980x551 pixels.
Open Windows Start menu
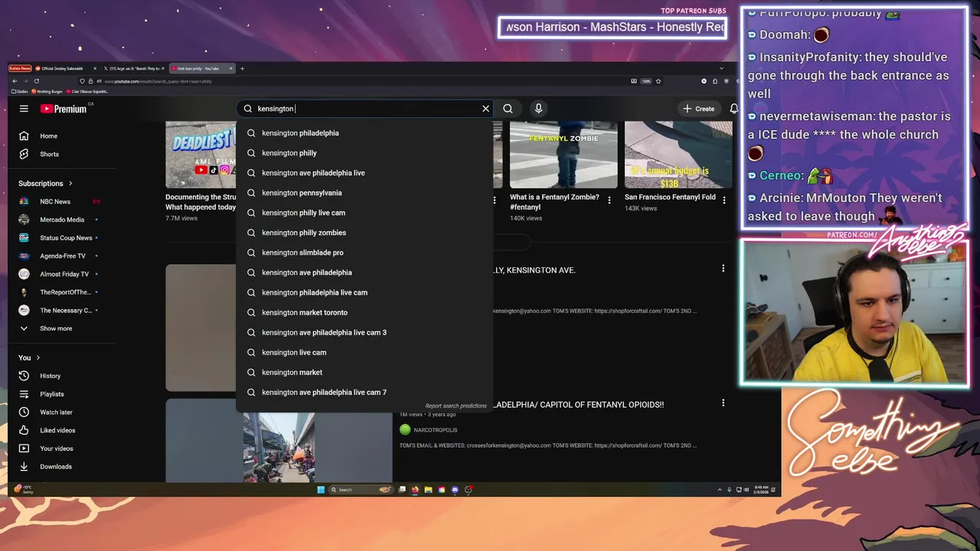[x=321, y=490]
